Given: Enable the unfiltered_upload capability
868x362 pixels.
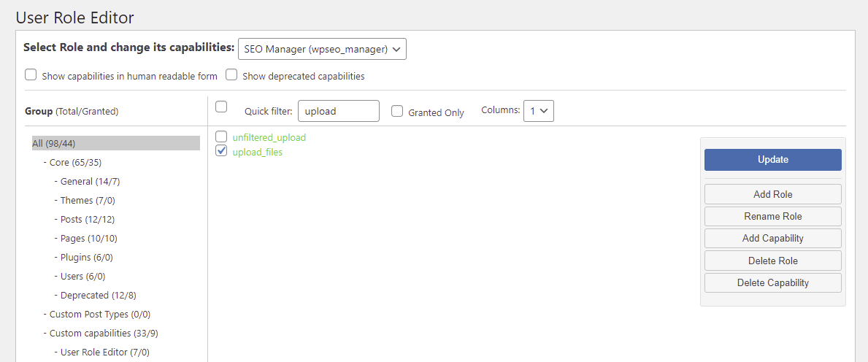Looking at the screenshot, I should tap(222, 136).
